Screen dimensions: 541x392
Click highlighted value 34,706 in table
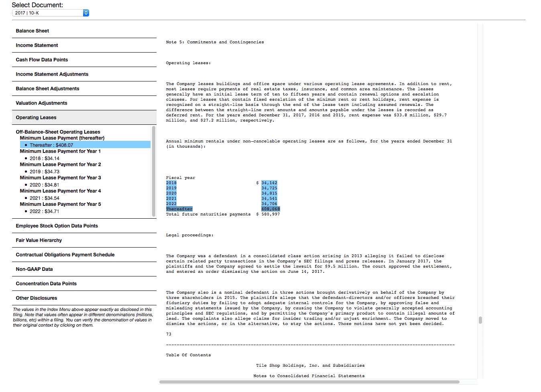[269, 204]
